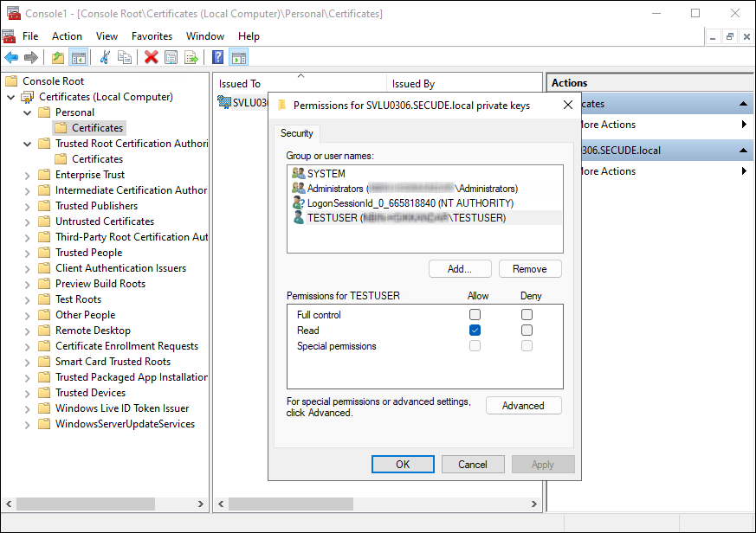Select SYSTEM in the group list
The width and height of the screenshot is (756, 533).
point(326,174)
